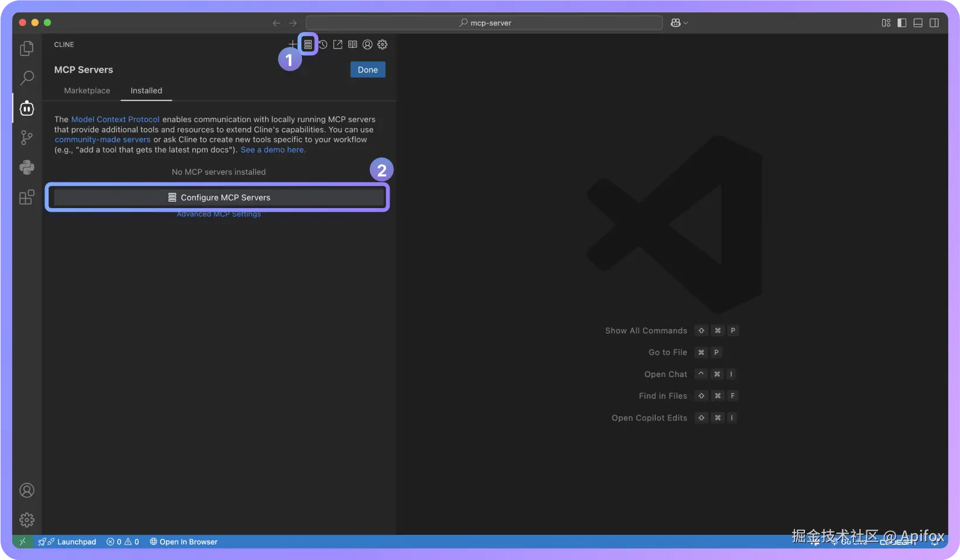Screen dimensions: 960x560
Task: Click Open In Browser in the status bar
Action: tap(184, 542)
